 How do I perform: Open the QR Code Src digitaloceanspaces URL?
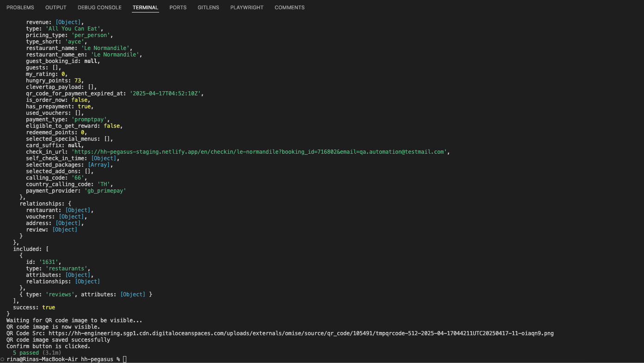point(301,333)
